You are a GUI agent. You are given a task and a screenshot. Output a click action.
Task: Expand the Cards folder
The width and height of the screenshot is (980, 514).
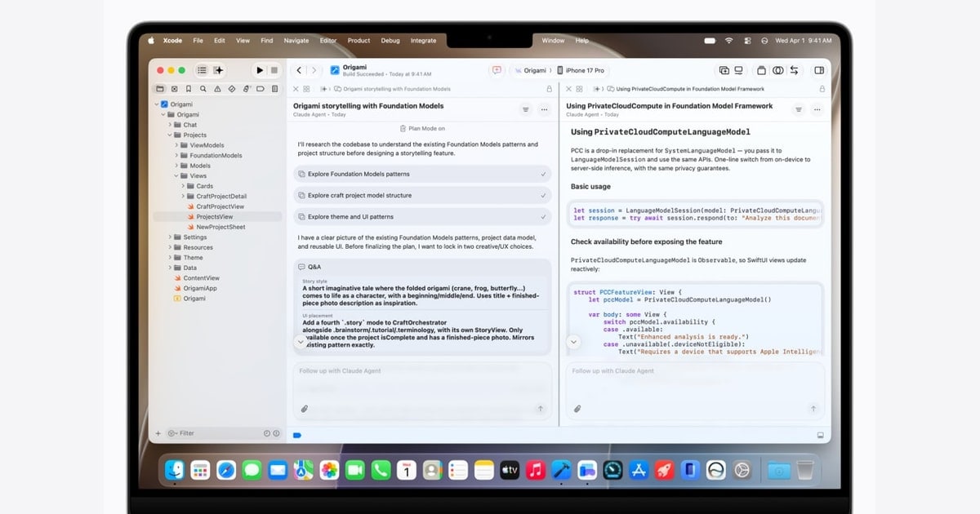[184, 186]
